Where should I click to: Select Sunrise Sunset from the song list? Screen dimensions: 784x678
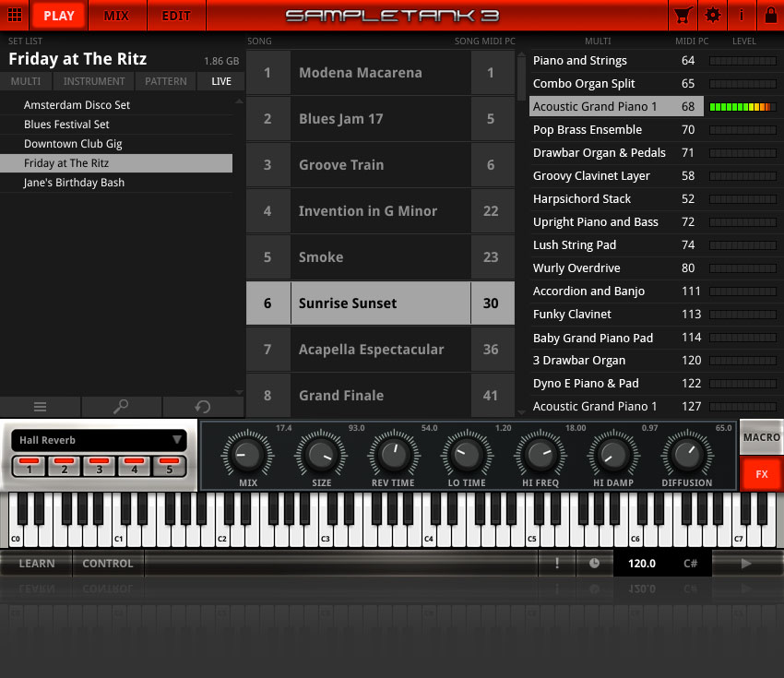coord(378,303)
